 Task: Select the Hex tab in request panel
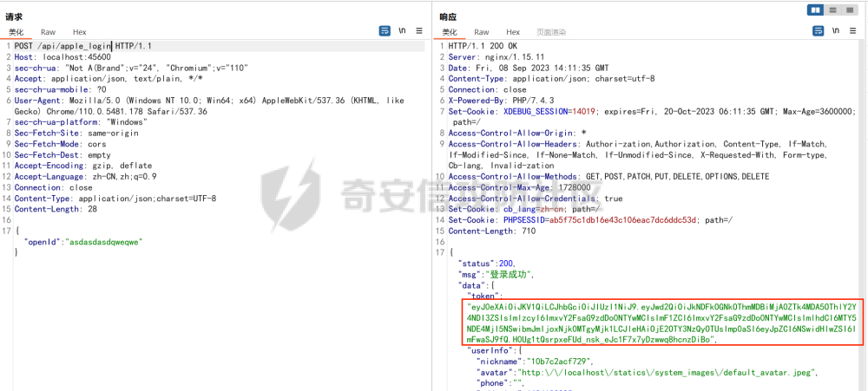coord(79,32)
